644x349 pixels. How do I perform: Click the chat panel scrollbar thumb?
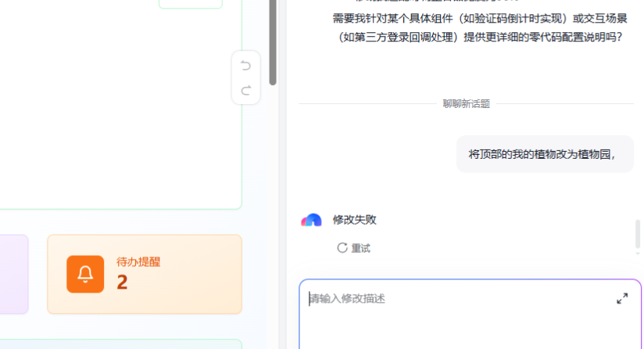[638, 234]
